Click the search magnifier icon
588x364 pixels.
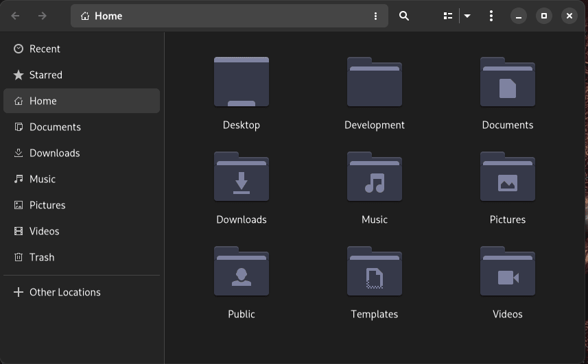coord(404,16)
